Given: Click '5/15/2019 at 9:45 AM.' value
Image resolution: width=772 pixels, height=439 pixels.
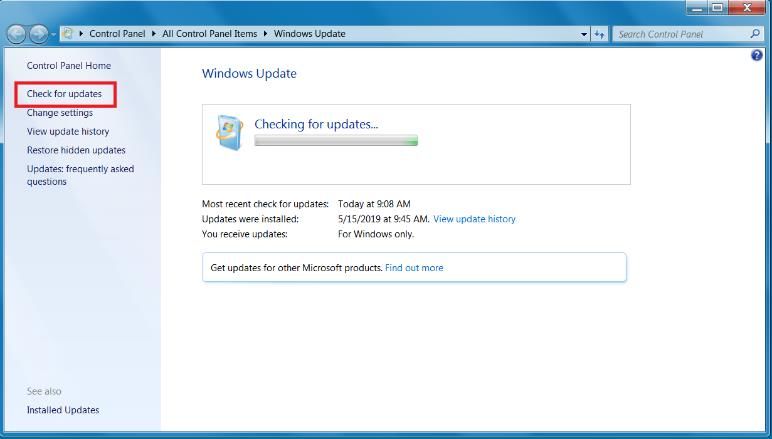Looking at the screenshot, I should [x=384, y=219].
